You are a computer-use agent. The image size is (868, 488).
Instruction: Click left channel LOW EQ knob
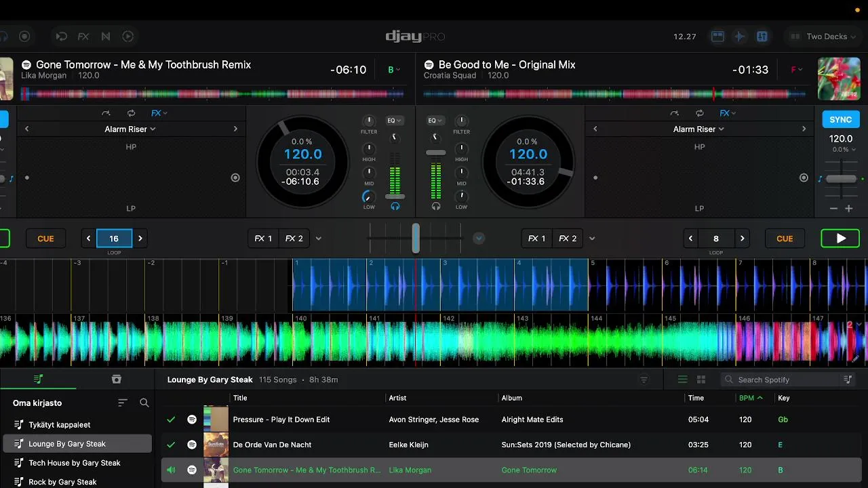[369, 196]
